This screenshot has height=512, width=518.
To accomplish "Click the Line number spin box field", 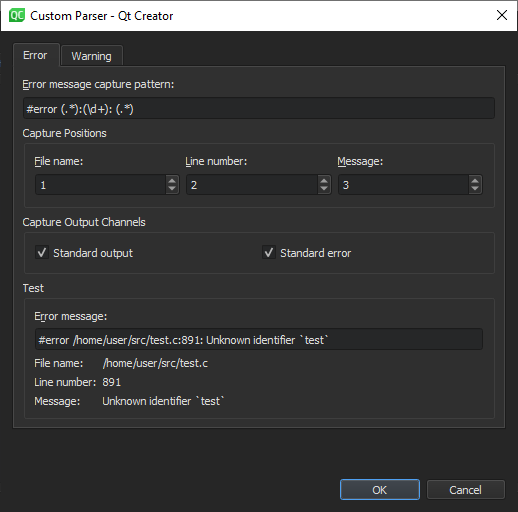I will [x=252, y=184].
